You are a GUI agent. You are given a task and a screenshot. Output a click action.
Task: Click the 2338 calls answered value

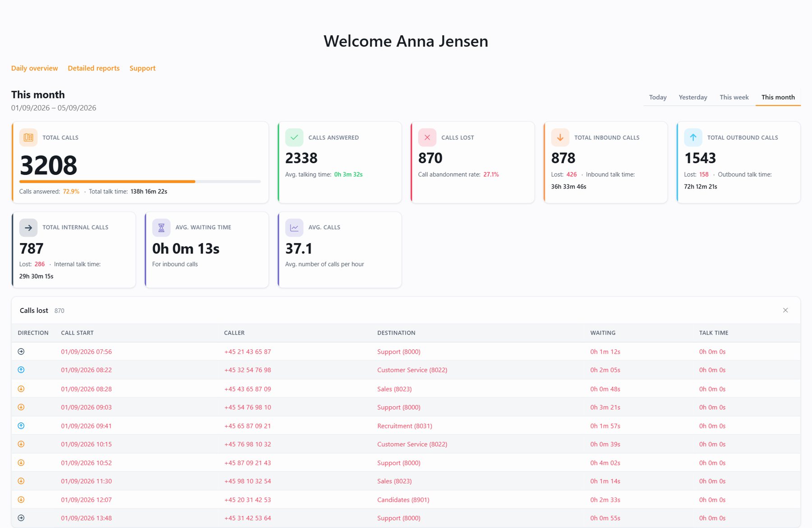pos(301,158)
